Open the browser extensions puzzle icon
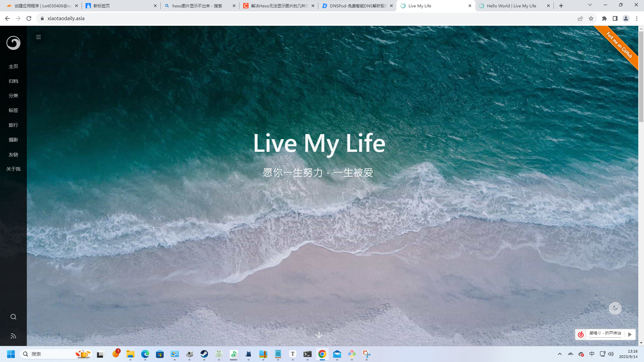The image size is (644, 362). coord(604,18)
